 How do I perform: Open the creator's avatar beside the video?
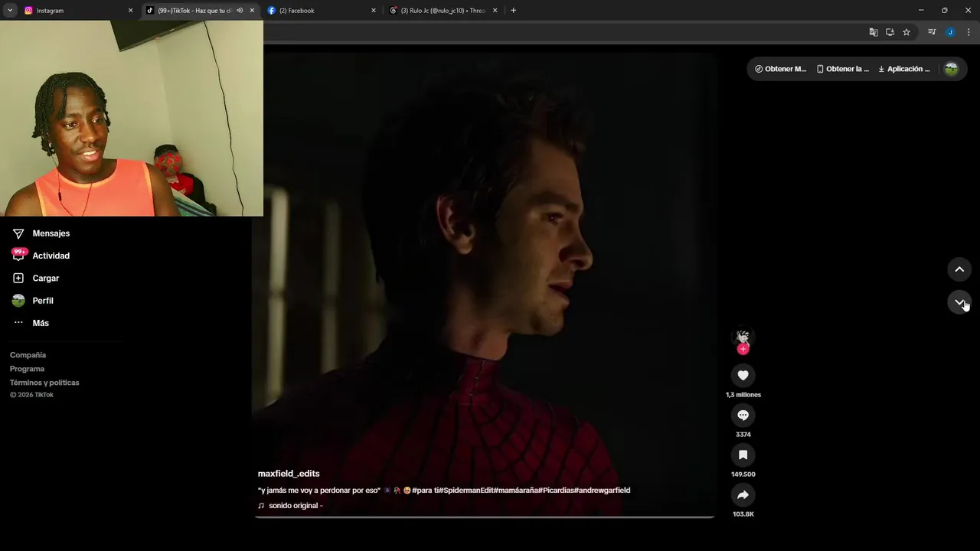pos(743,336)
